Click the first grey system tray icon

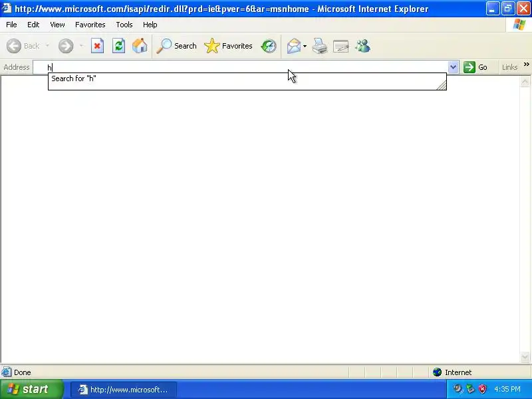click(x=458, y=389)
